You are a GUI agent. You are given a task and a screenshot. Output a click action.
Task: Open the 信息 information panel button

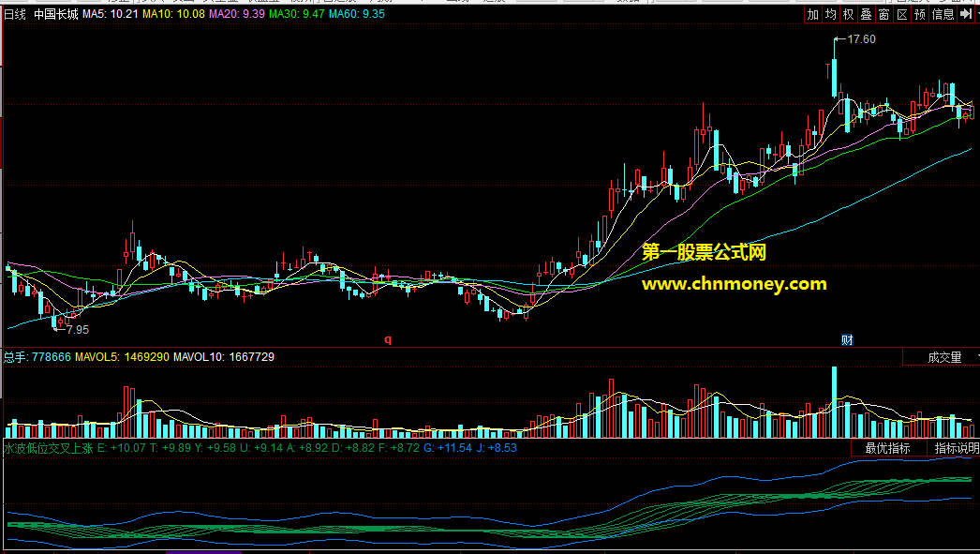(943, 14)
